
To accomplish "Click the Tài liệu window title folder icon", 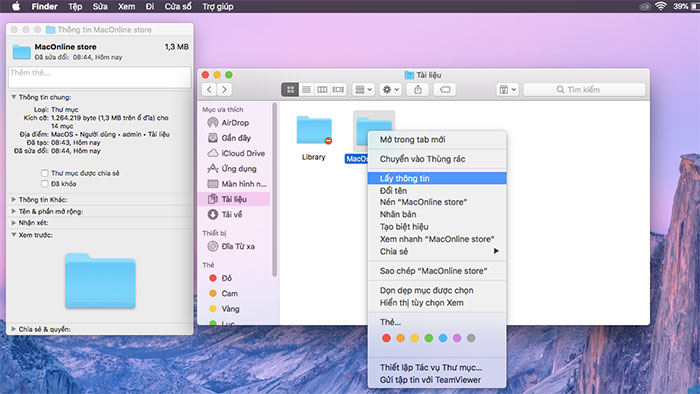I will (409, 75).
